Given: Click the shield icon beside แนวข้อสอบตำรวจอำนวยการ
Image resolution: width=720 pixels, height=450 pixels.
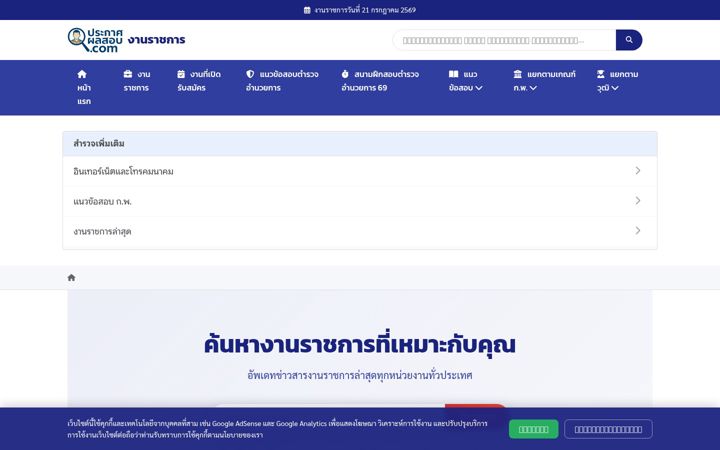Looking at the screenshot, I should pos(250,74).
